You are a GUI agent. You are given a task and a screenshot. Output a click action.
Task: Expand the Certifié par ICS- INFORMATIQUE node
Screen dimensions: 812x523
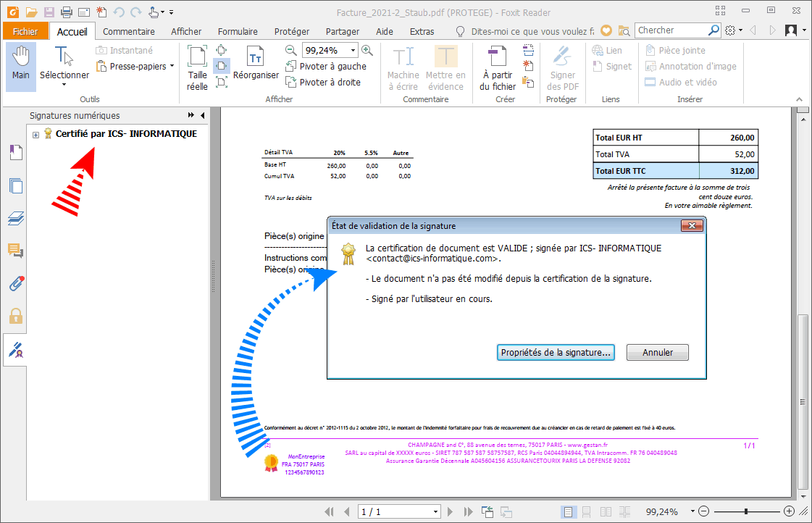point(36,134)
